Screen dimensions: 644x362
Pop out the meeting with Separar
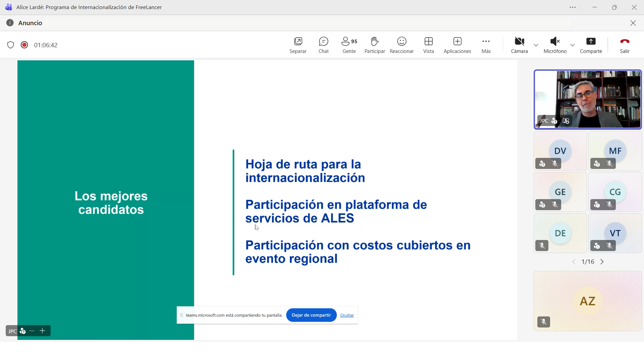tap(298, 45)
